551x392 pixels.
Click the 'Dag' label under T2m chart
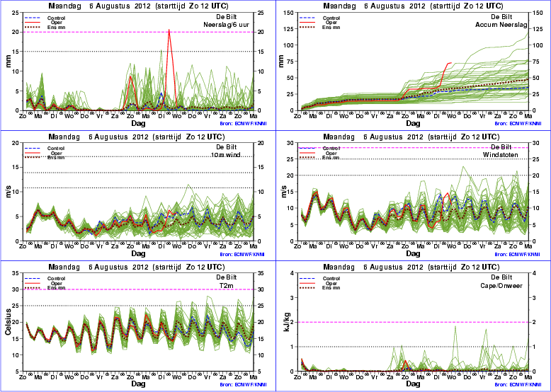pos(138,384)
